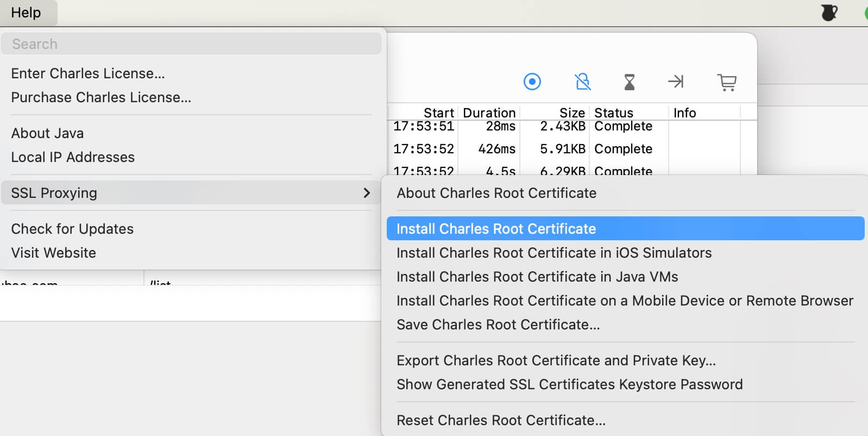Click Install Charles Root Certificate
This screenshot has width=868, height=436.
click(x=625, y=228)
